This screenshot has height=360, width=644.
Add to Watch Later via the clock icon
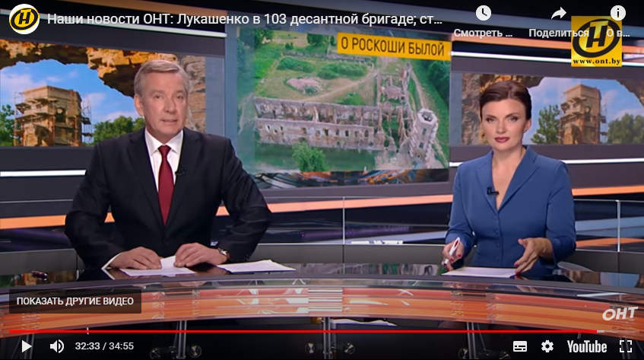point(484,14)
